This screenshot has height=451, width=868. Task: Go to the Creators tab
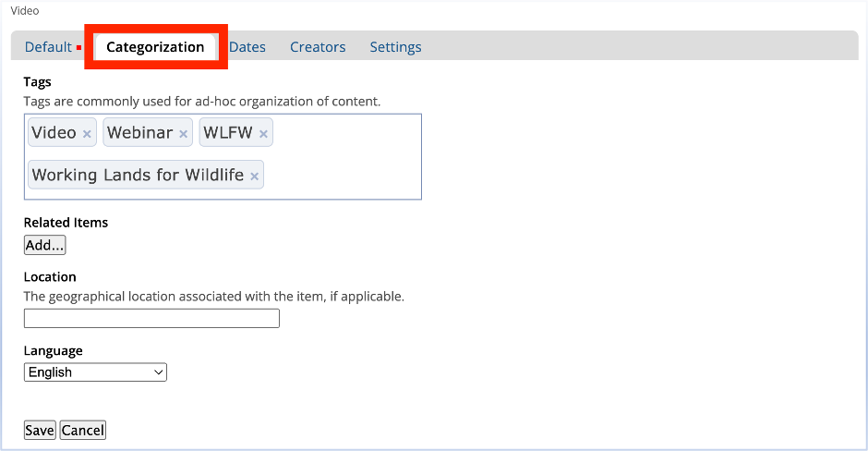point(318,47)
